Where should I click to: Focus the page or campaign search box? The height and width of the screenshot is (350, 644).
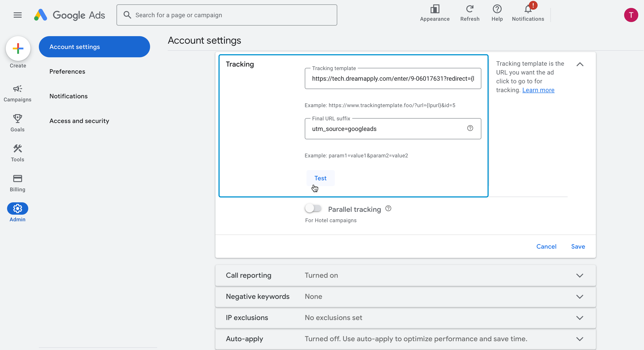tap(227, 15)
